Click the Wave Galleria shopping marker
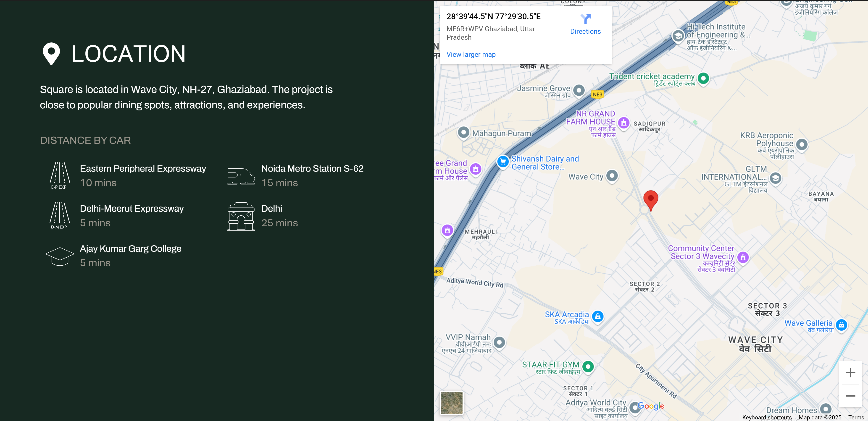Screen dimensions: 868x421 coord(841,325)
